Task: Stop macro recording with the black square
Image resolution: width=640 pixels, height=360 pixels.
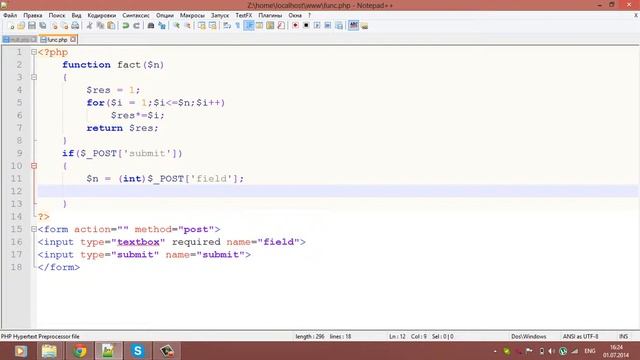Action: click(306, 26)
